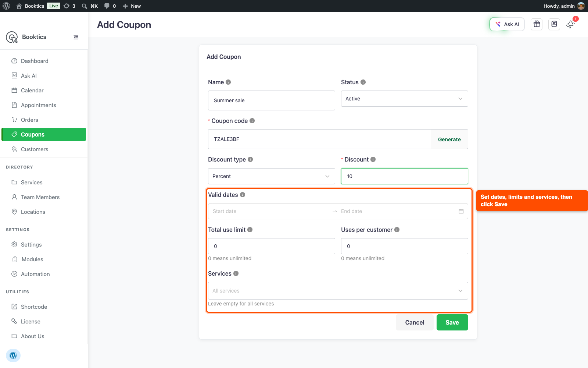This screenshot has height=368, width=588.
Task: Open the updates indicator showing 3
Action: (x=69, y=6)
